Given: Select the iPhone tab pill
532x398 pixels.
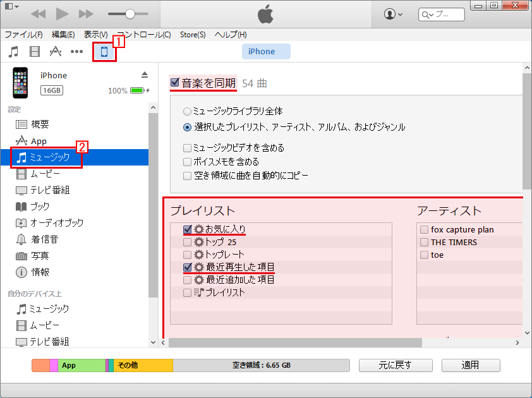Looking at the screenshot, I should tap(266, 52).
